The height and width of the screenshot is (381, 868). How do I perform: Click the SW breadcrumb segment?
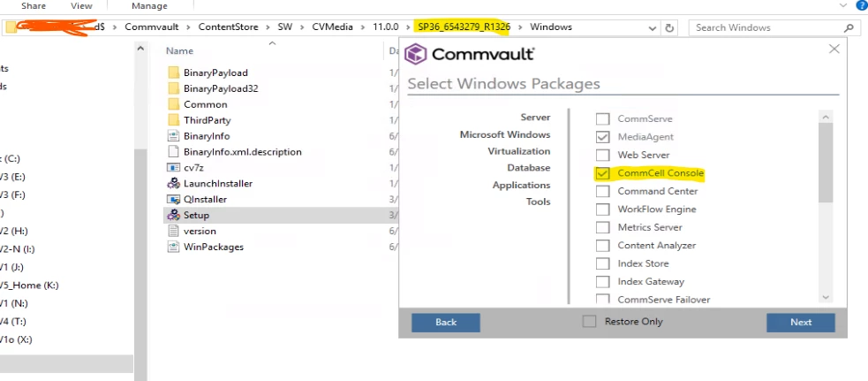click(285, 27)
